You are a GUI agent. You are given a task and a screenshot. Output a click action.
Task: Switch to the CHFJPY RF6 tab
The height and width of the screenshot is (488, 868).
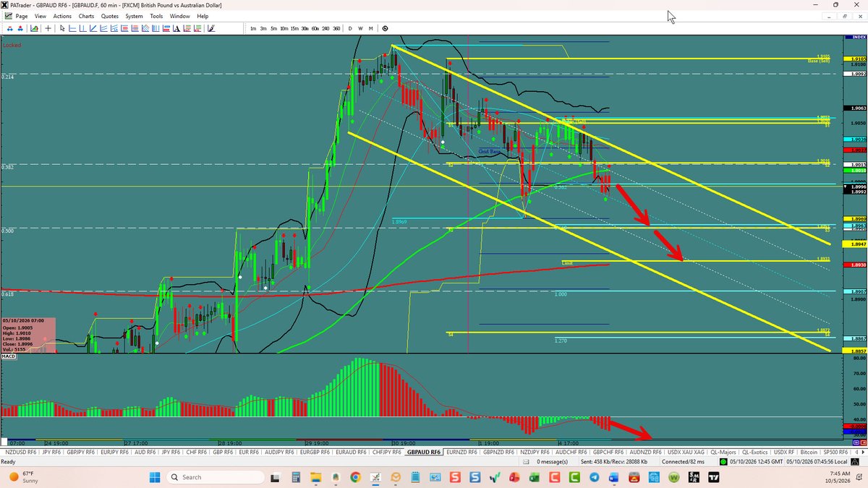tap(387, 452)
